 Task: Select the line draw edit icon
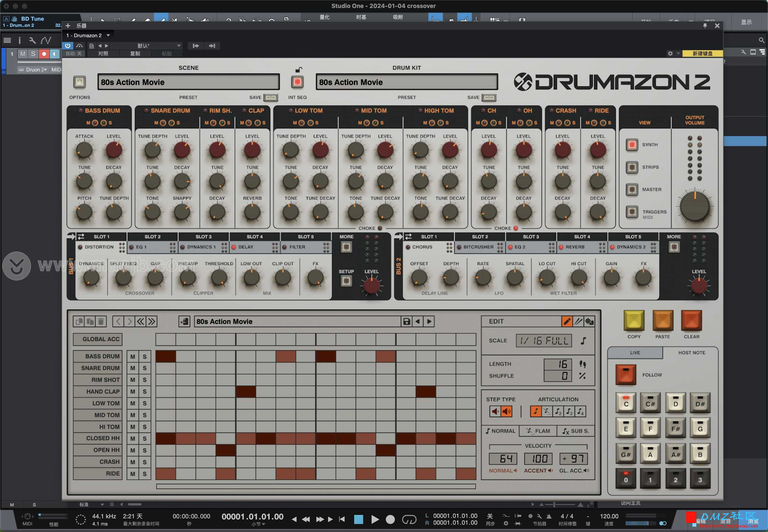578,321
